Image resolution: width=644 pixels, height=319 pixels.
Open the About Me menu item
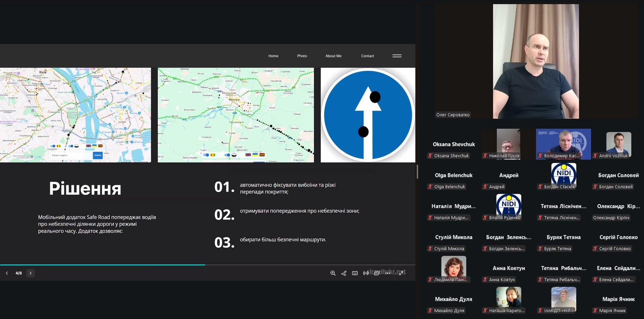point(333,56)
